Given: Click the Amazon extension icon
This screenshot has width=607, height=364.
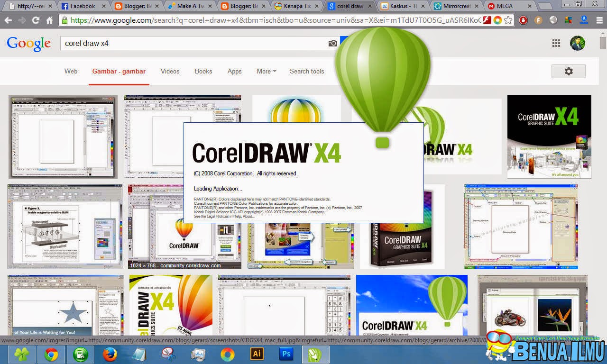Looking at the screenshot, I should click(x=584, y=20).
